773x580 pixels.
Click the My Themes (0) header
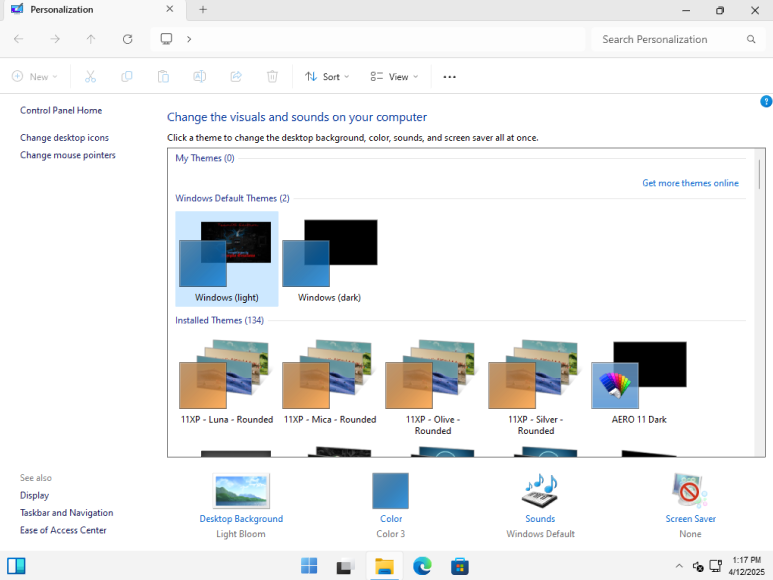[205, 158]
